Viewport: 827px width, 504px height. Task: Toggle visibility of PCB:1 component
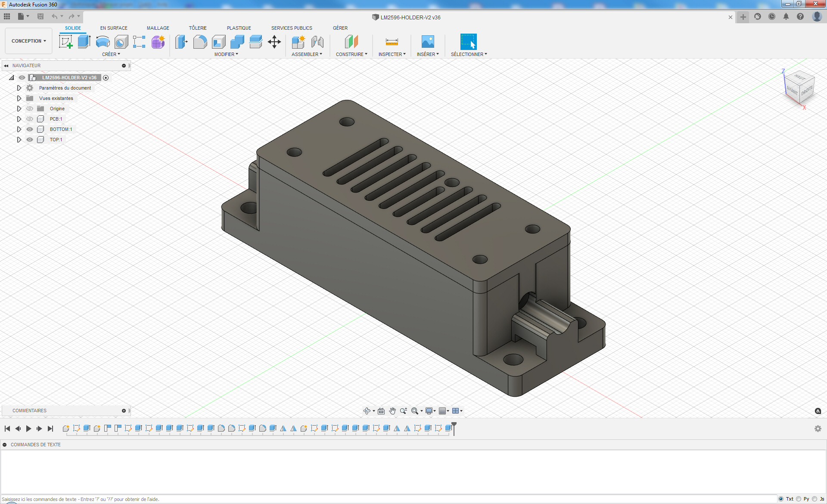tap(30, 119)
